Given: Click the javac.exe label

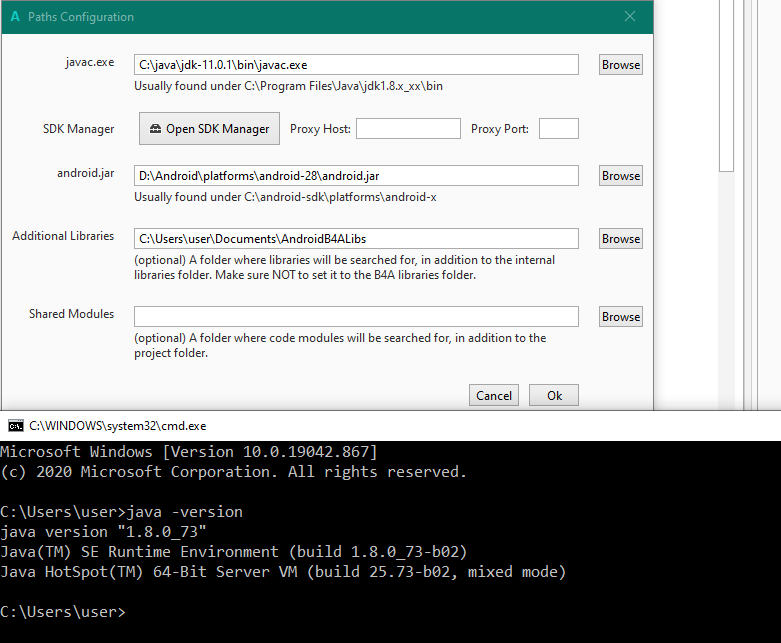Looking at the screenshot, I should coord(90,62).
